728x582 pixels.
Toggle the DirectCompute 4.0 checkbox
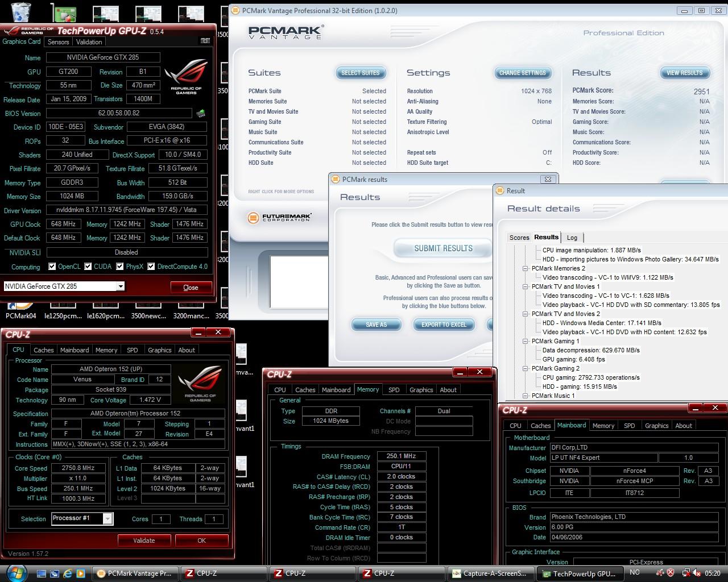click(x=151, y=266)
